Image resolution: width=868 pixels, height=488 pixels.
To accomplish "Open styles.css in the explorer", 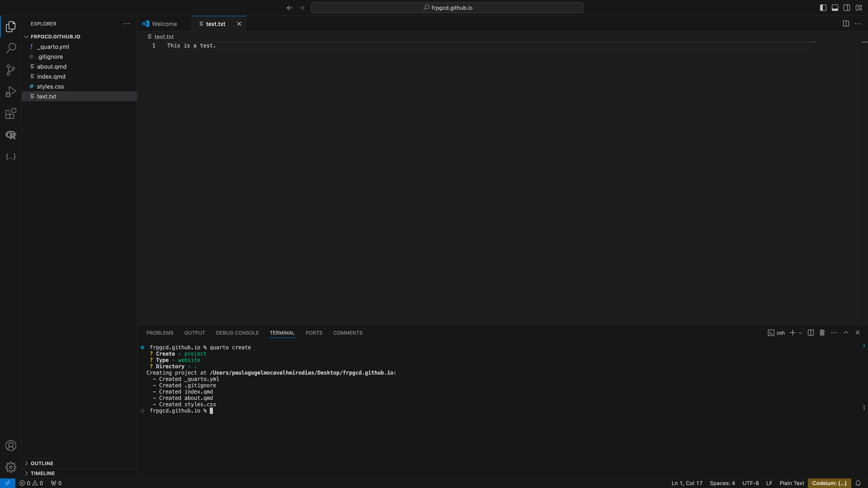I will tap(80, 86).
